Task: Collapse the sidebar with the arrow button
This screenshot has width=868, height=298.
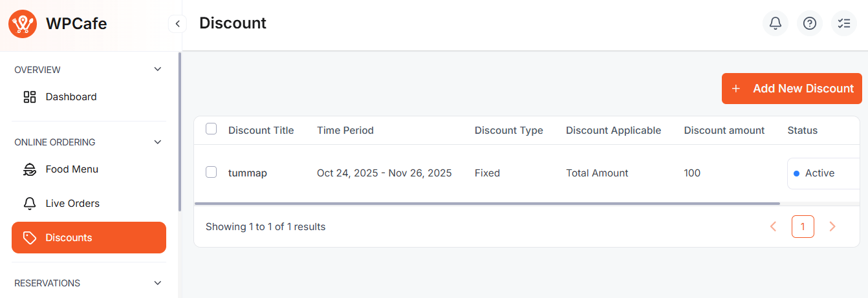Action: click(177, 24)
